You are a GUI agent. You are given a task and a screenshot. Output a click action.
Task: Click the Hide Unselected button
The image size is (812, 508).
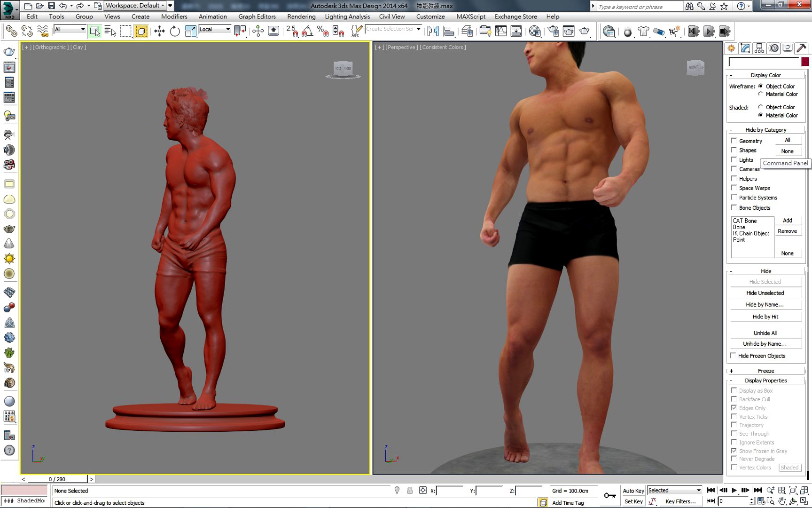765,293
